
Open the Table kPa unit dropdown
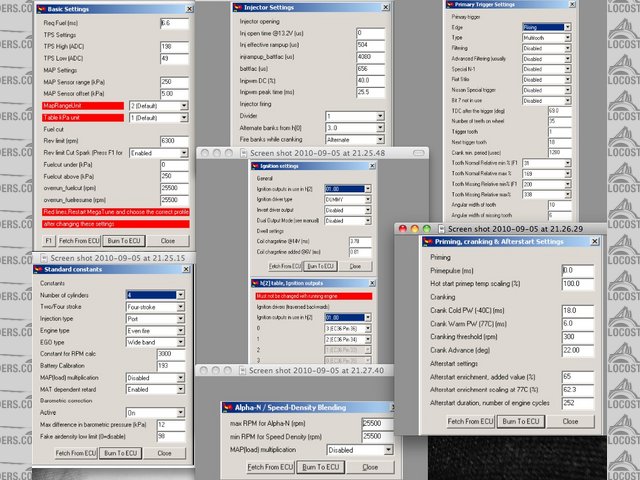(184, 118)
